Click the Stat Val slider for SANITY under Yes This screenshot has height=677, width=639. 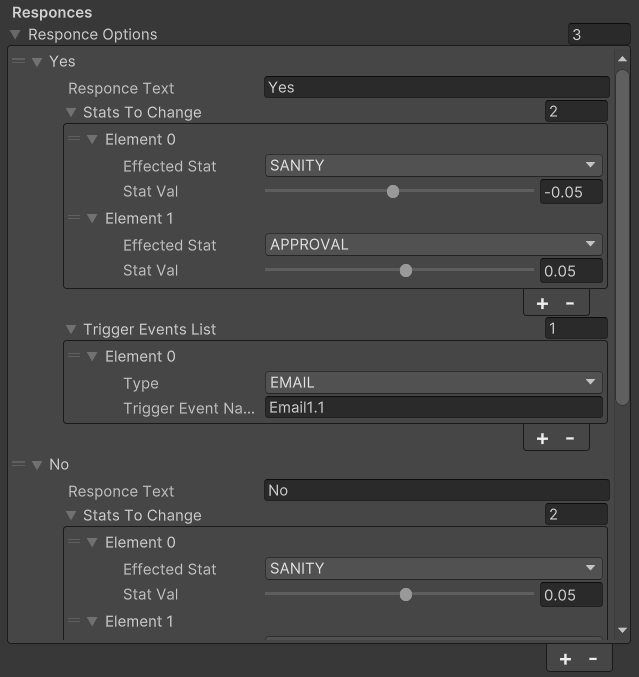coord(399,191)
